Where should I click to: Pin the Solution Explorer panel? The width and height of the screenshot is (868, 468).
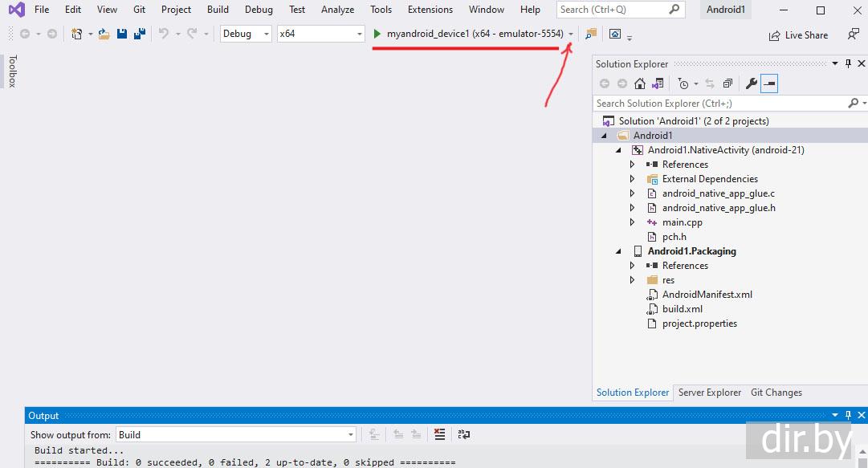(x=848, y=64)
